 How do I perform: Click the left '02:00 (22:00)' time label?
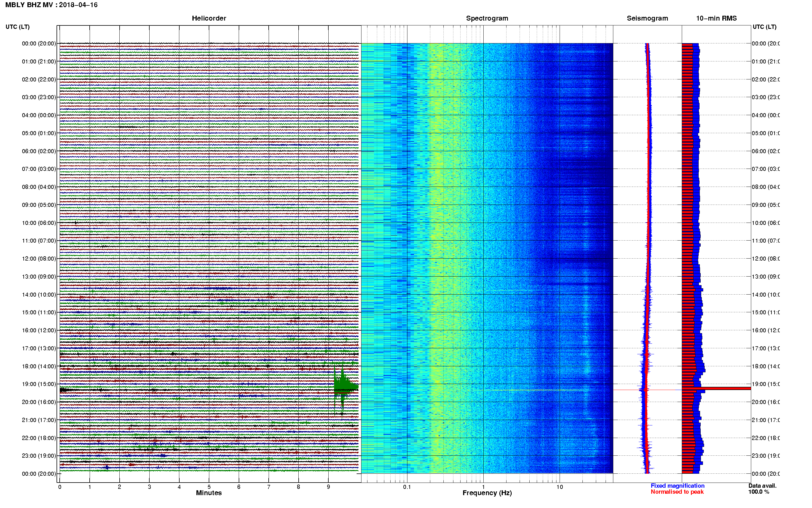click(x=39, y=80)
